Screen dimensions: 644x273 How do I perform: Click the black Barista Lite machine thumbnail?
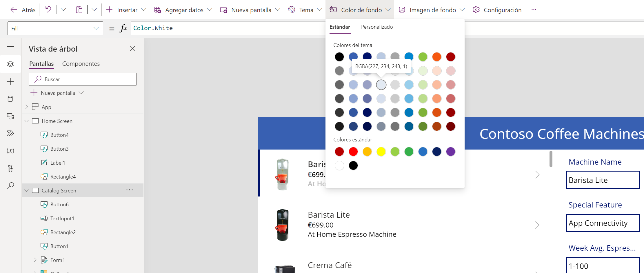point(282,225)
